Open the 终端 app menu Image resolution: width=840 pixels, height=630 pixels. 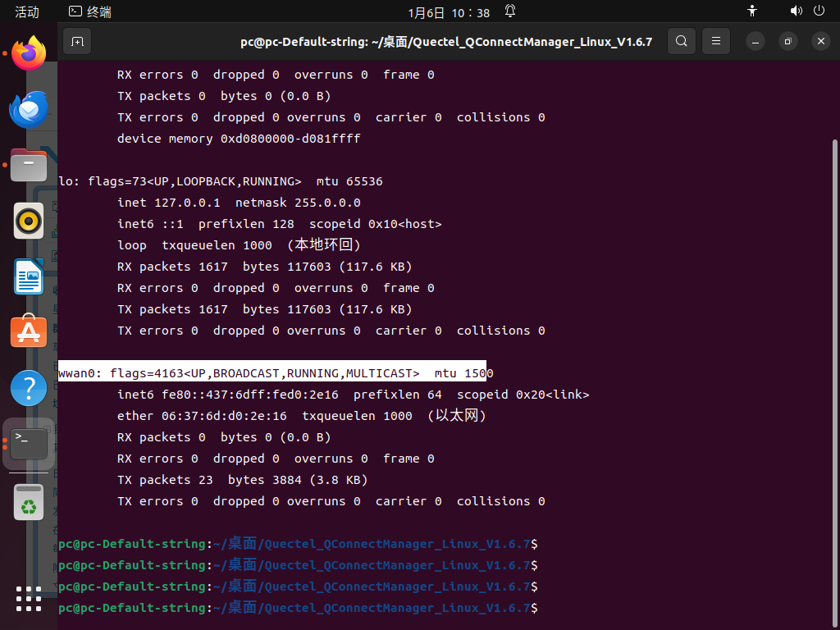point(90,11)
